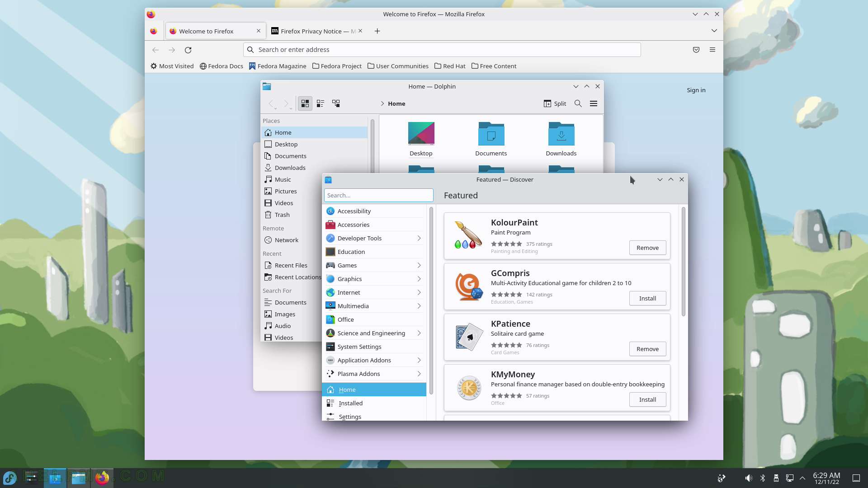
Task: Open Accessibility category in Discover
Action: click(374, 211)
